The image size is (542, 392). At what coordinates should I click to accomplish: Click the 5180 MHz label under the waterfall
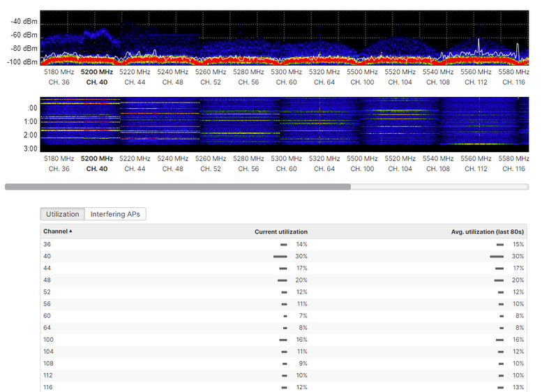point(57,159)
